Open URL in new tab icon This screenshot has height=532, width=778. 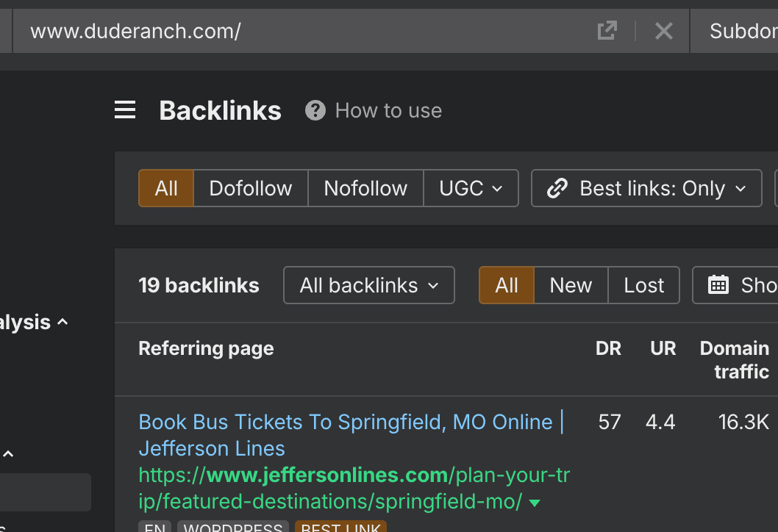tap(607, 31)
